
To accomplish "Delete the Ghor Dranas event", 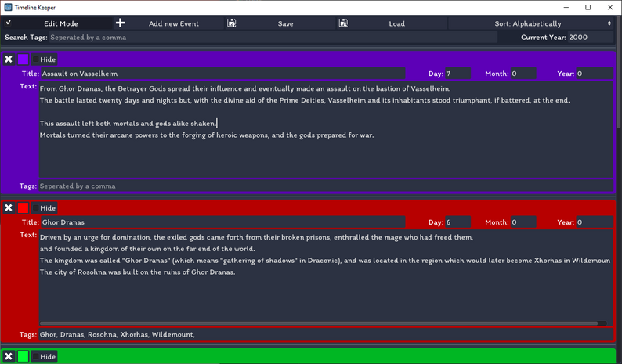I will [9, 207].
